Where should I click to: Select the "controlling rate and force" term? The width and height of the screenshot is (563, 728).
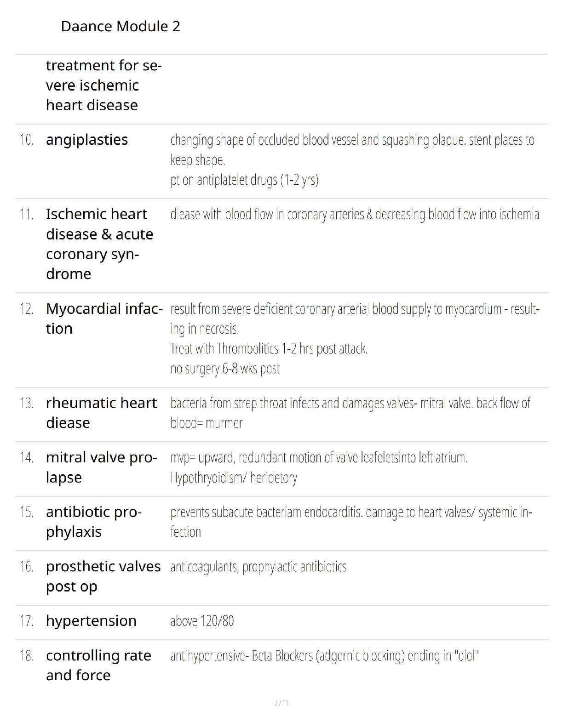[98, 665]
